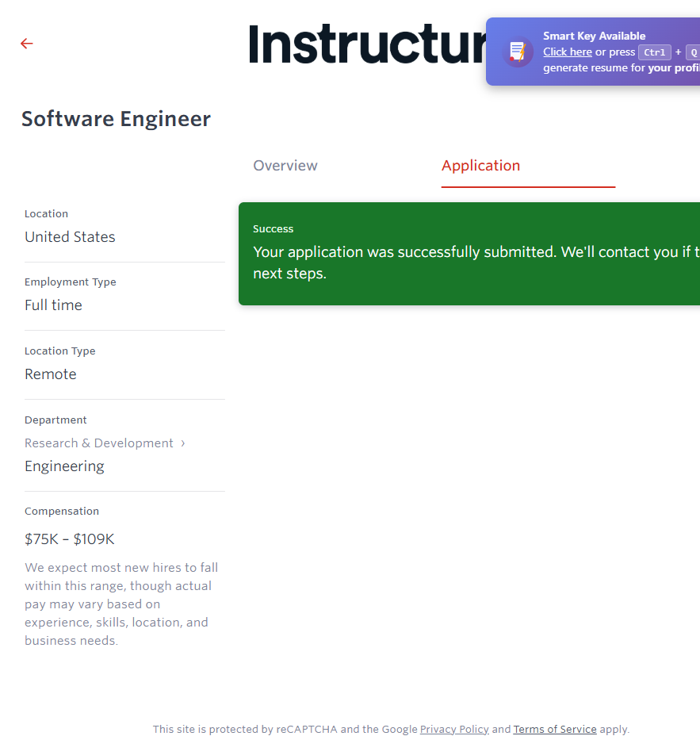Click the Smart Key Available heading
Image resolution: width=700 pixels, height=736 pixels.
(x=594, y=36)
